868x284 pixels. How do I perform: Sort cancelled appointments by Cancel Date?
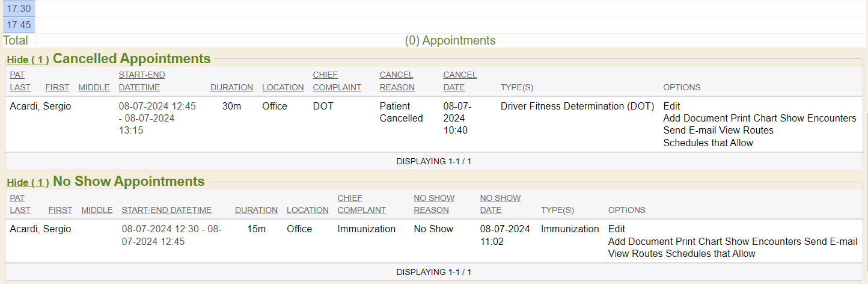pyautogui.click(x=460, y=81)
